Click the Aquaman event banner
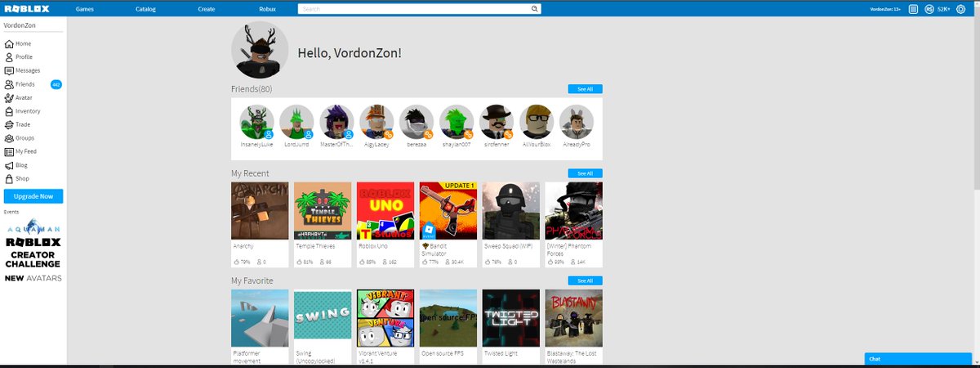This screenshot has width=980, height=368. (x=33, y=227)
